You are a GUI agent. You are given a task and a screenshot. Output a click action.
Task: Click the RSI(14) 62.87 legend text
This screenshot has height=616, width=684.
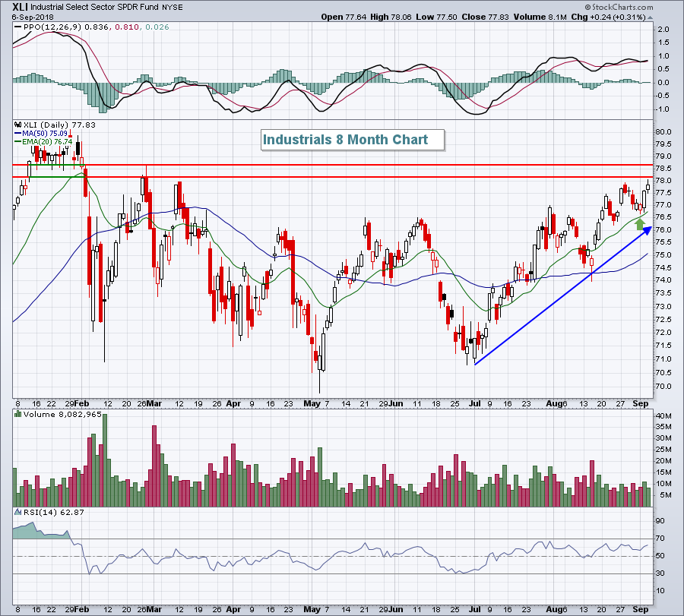click(x=54, y=512)
